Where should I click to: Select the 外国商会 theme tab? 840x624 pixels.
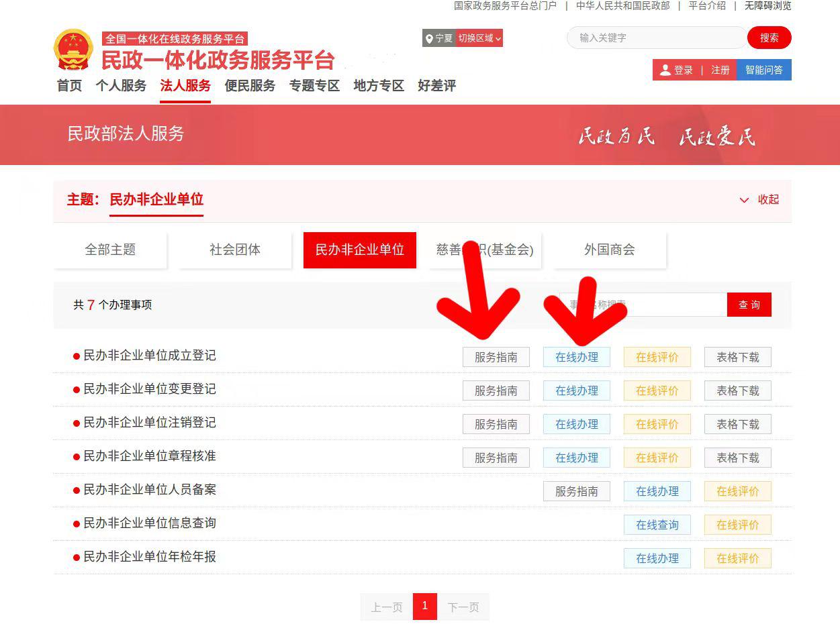point(609,250)
